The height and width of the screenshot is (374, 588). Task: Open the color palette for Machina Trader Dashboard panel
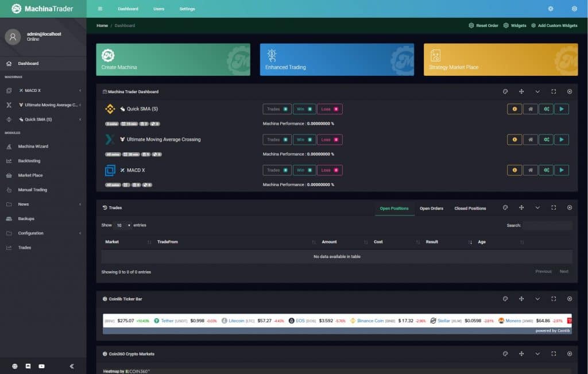tap(505, 91)
